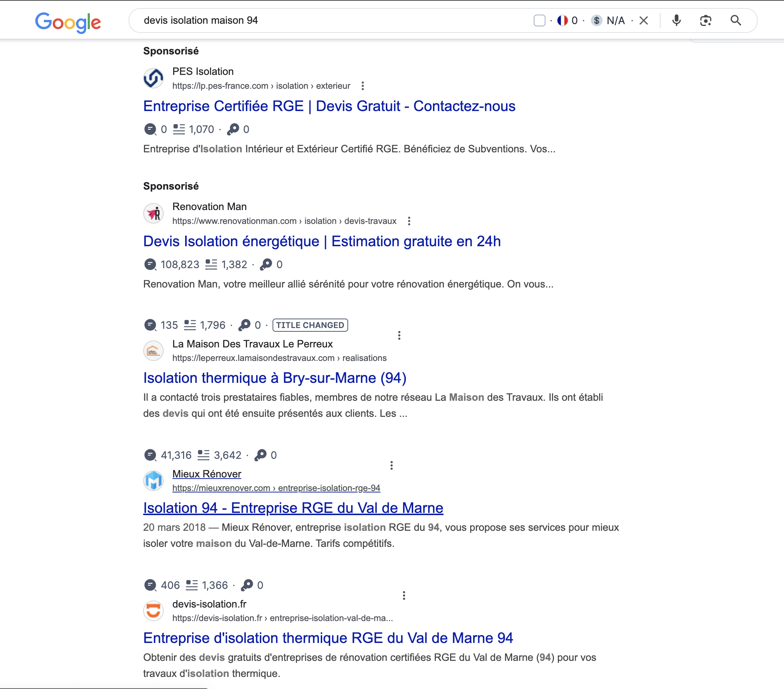Click the N/A value in search bar
The image size is (784, 689).
click(616, 20)
